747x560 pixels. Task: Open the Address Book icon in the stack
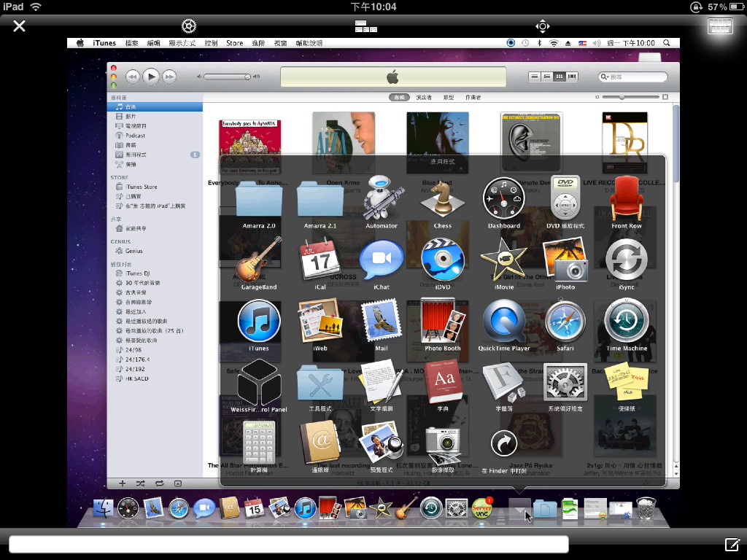tap(320, 443)
